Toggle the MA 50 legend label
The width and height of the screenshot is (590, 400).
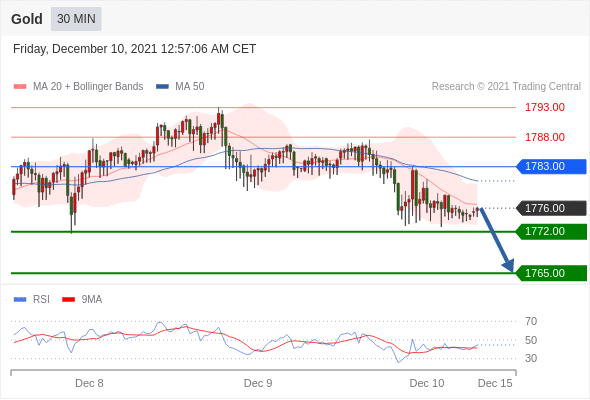pos(190,87)
